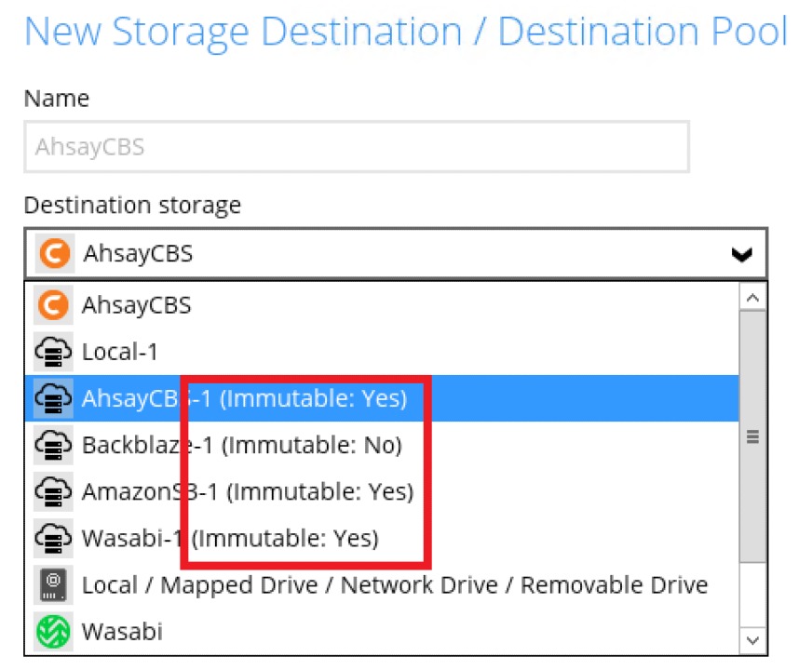Choose the Local-1 destination option

click(x=120, y=352)
